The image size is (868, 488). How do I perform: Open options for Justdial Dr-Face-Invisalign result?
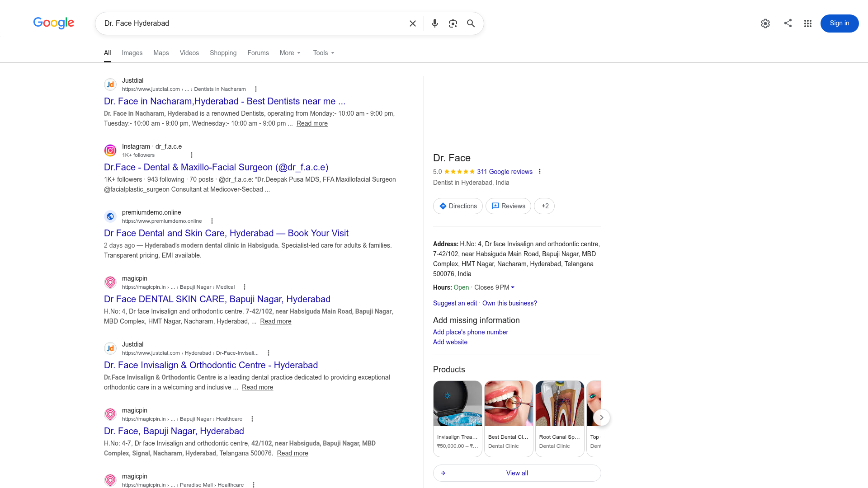click(269, 353)
